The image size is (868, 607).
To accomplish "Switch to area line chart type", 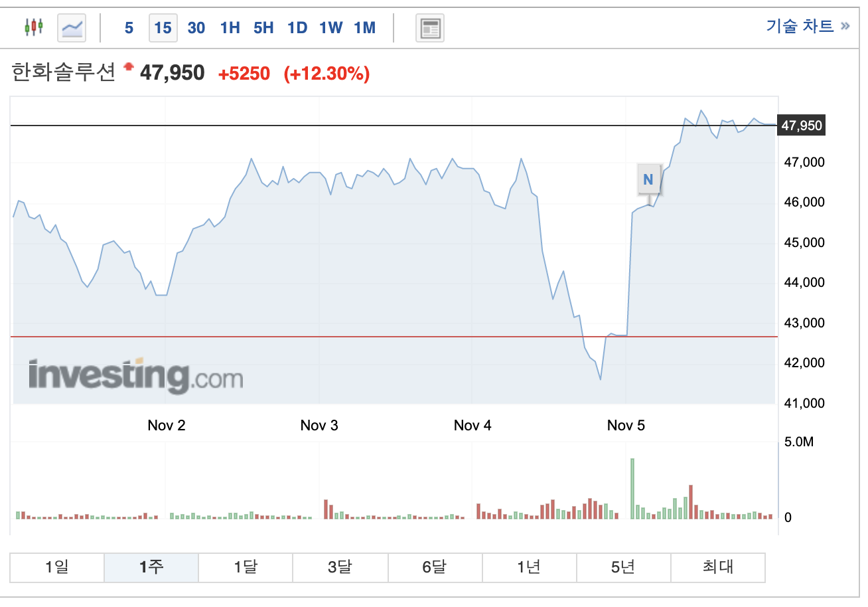I will pyautogui.click(x=72, y=27).
